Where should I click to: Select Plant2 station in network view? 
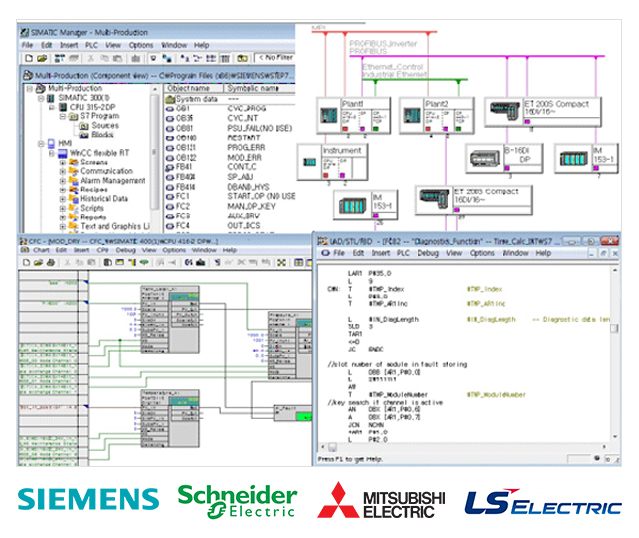437,115
